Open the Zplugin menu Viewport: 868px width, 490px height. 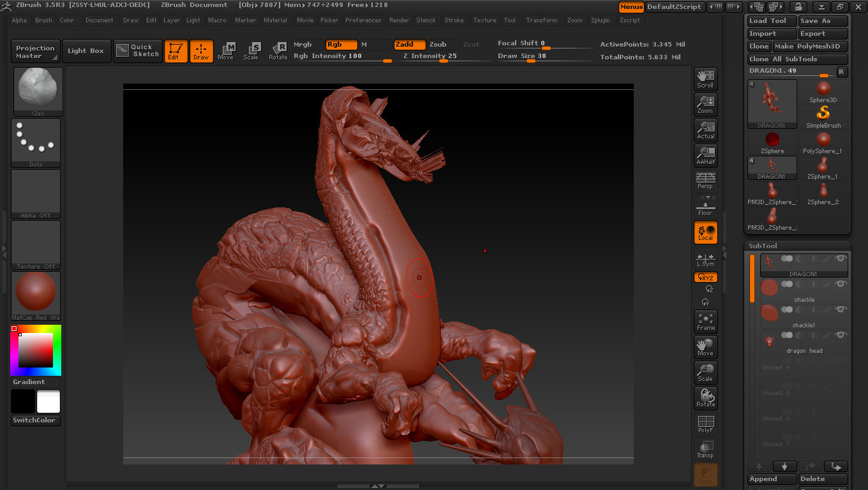[600, 20]
